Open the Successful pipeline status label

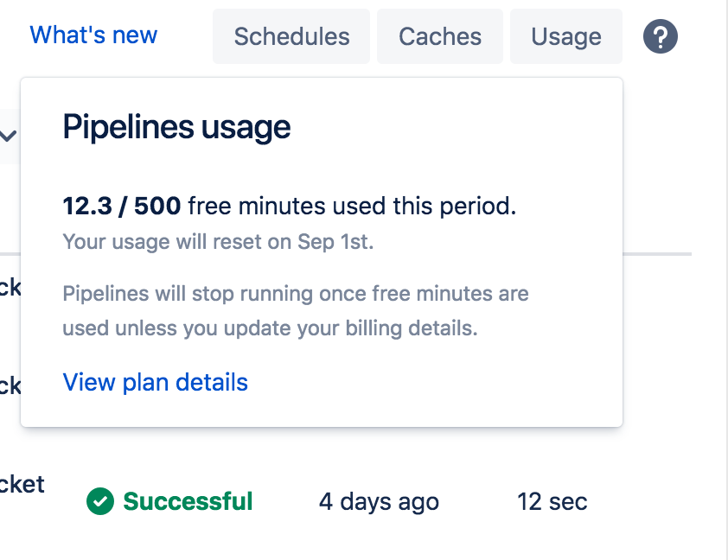click(188, 501)
